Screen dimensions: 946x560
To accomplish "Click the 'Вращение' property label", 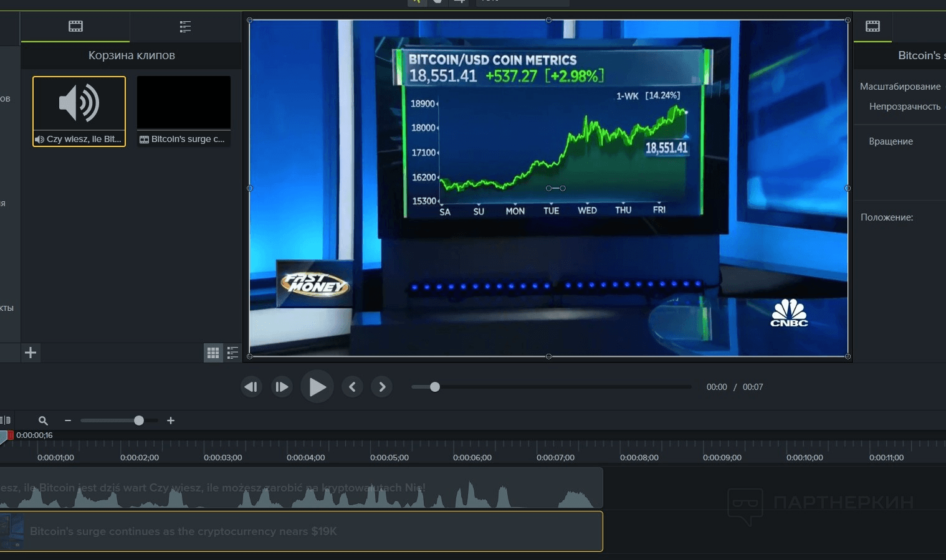I will click(x=891, y=141).
